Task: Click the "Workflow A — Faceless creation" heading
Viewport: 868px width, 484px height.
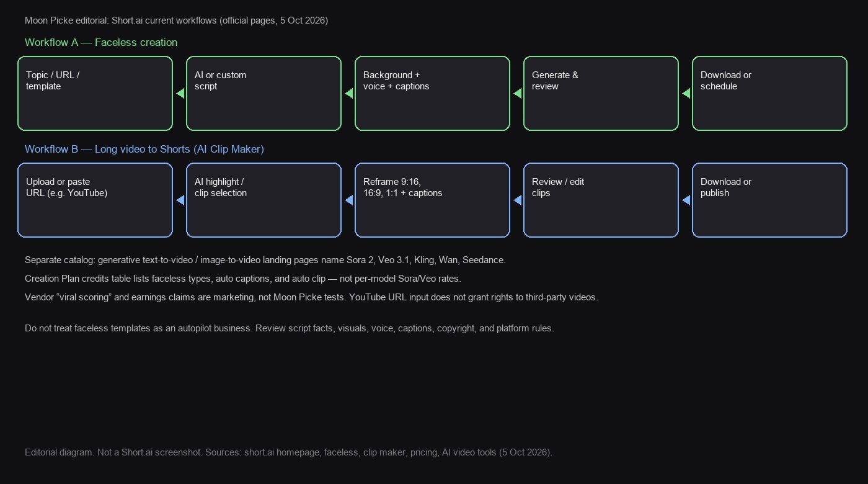Action: (x=101, y=43)
